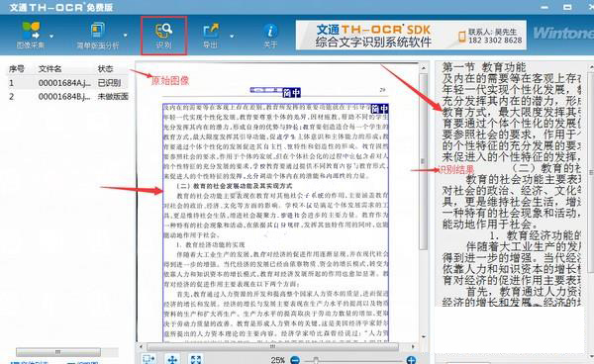Click the 简中 language tag on body text region
This screenshot has width=594, height=364.
coord(379,109)
